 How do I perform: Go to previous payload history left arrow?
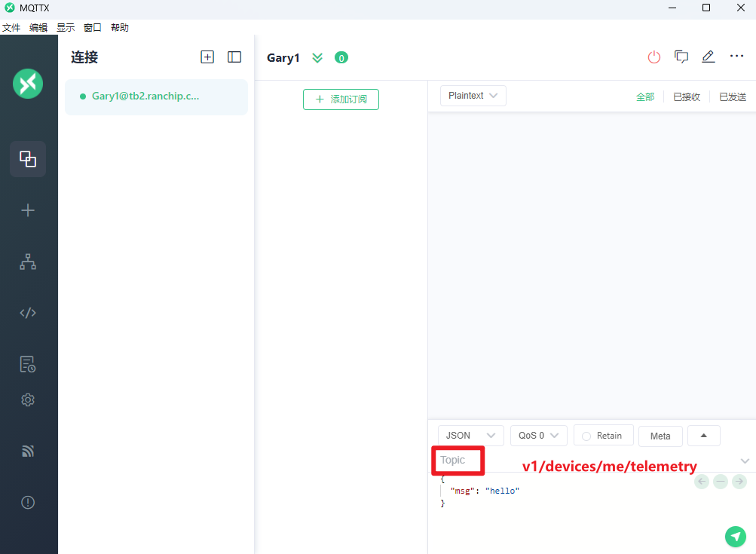[x=702, y=481]
